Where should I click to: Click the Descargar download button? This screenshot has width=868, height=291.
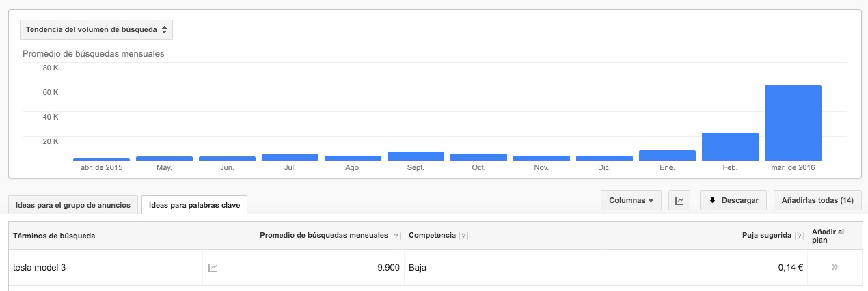[733, 200]
